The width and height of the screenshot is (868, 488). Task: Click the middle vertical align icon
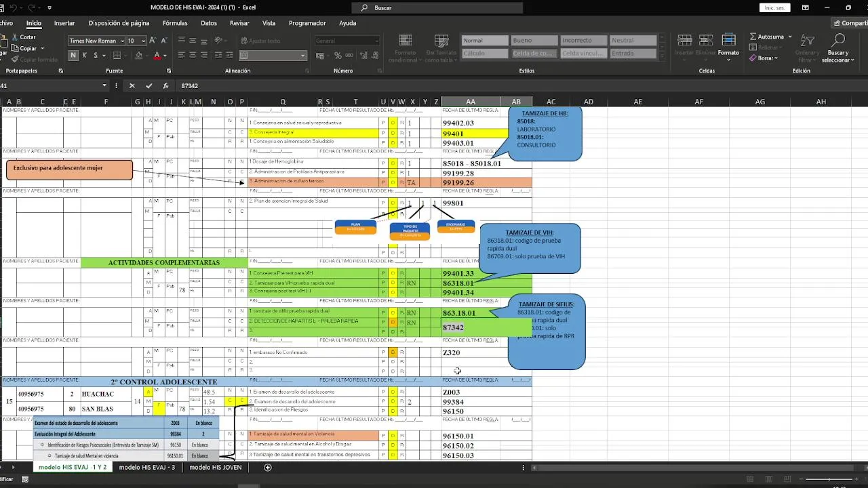193,41
